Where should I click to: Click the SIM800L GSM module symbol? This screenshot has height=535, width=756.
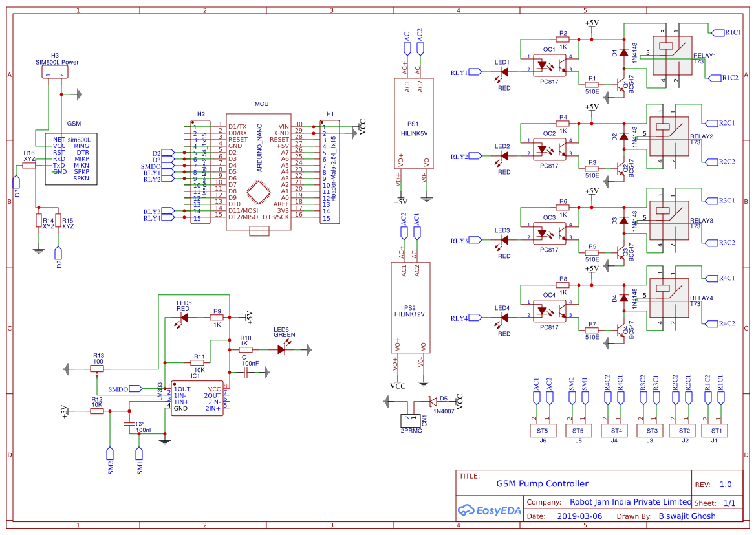click(70, 157)
